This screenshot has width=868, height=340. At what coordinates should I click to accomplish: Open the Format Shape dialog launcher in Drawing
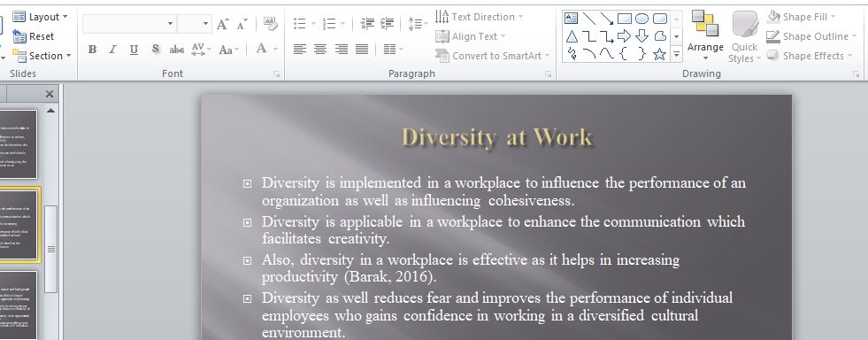coord(856,74)
